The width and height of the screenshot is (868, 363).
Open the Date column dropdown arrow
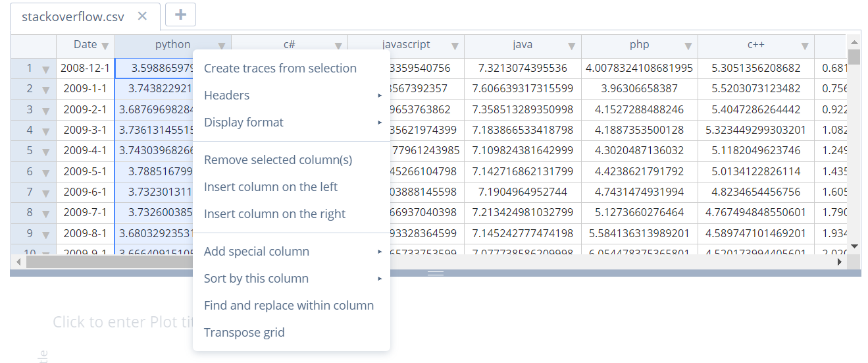105,45
